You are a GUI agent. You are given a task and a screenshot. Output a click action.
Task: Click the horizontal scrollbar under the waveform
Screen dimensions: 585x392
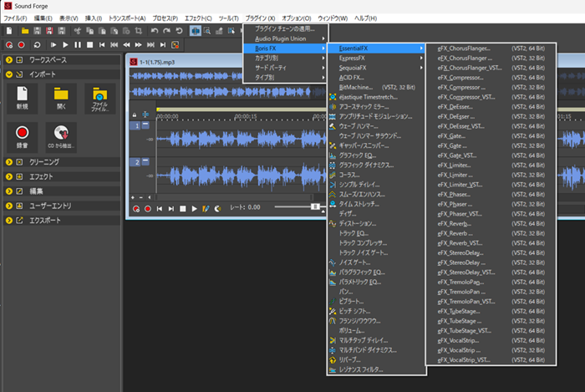pos(233,197)
